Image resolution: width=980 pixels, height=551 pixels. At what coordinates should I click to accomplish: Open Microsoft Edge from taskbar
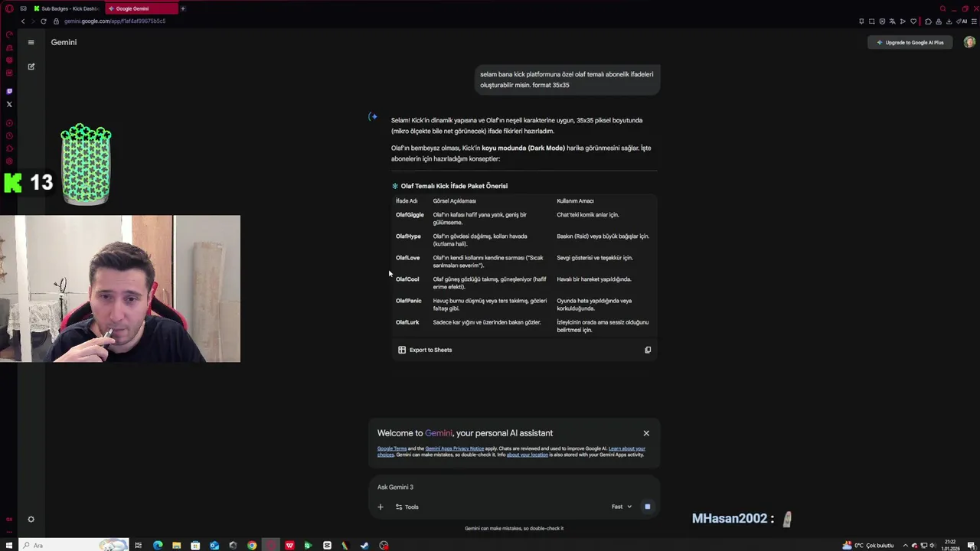pos(158,546)
